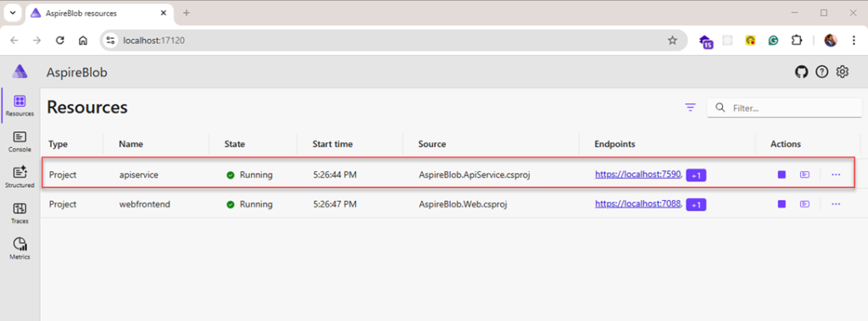Open the https://localhost:7590 endpoint link

[x=637, y=174]
